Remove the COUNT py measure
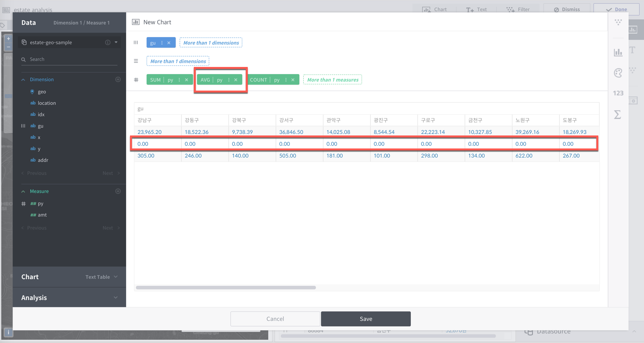The width and height of the screenshot is (644, 343). coord(293,80)
